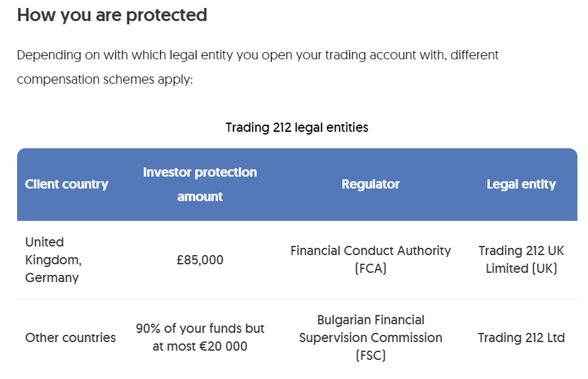
Task: Click the £85,000 protection amount cell
Action: click(x=200, y=260)
